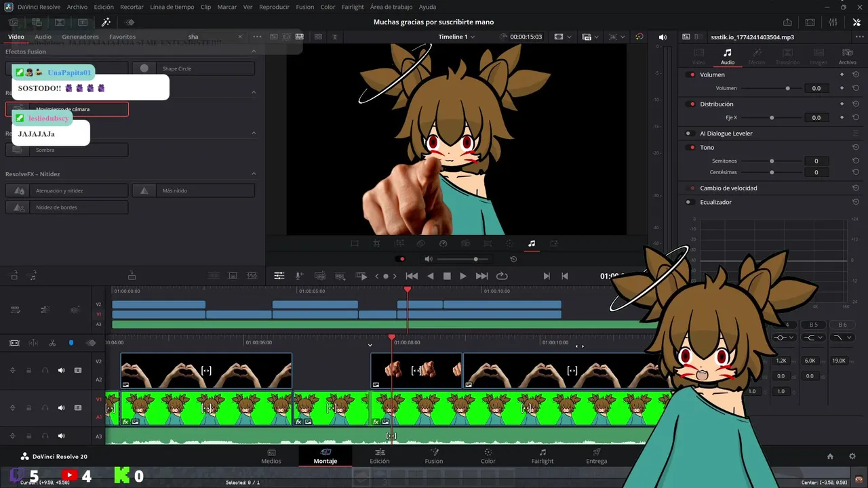Select the pointing hand clip on V2

click(x=416, y=371)
